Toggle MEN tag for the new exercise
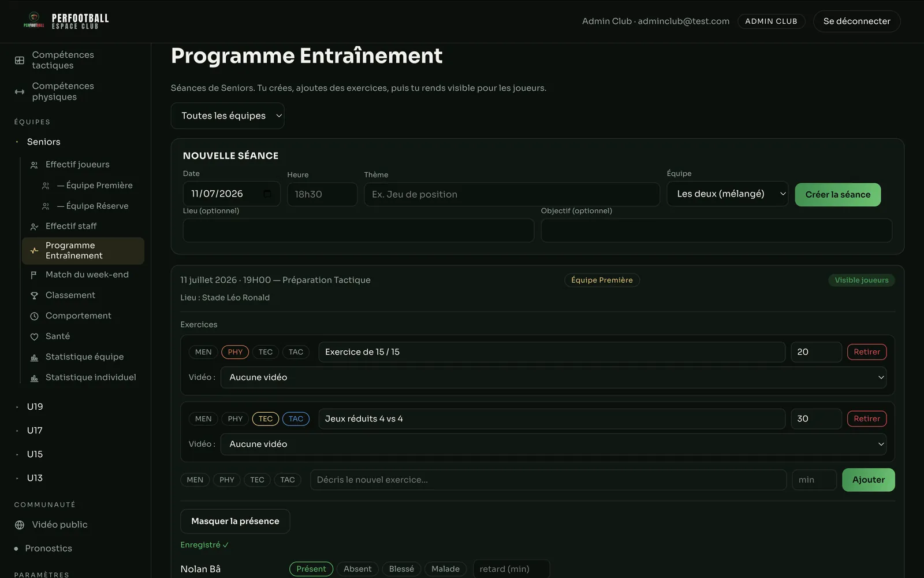Viewport: 924px width, 578px height. point(195,480)
